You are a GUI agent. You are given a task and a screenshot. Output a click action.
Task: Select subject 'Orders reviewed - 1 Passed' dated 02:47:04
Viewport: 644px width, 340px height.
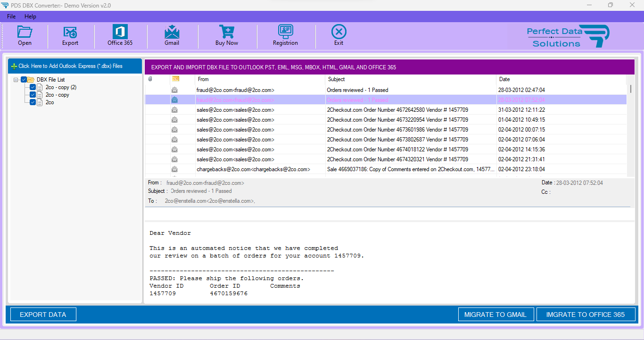tap(357, 90)
